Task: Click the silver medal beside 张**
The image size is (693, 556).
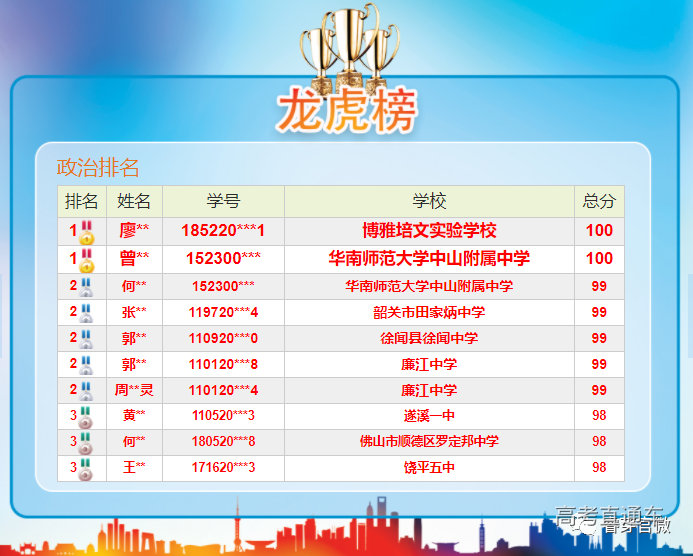Action: [86, 313]
